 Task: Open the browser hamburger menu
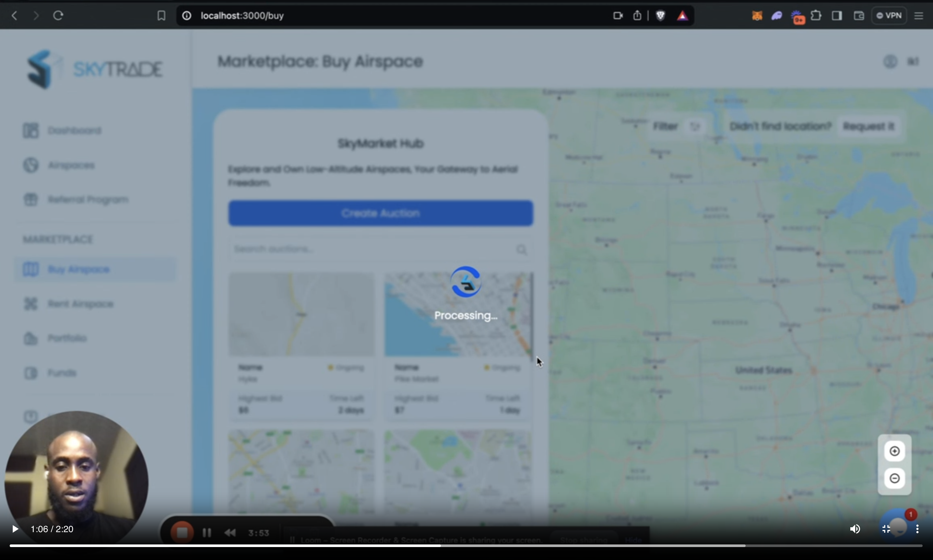(919, 16)
